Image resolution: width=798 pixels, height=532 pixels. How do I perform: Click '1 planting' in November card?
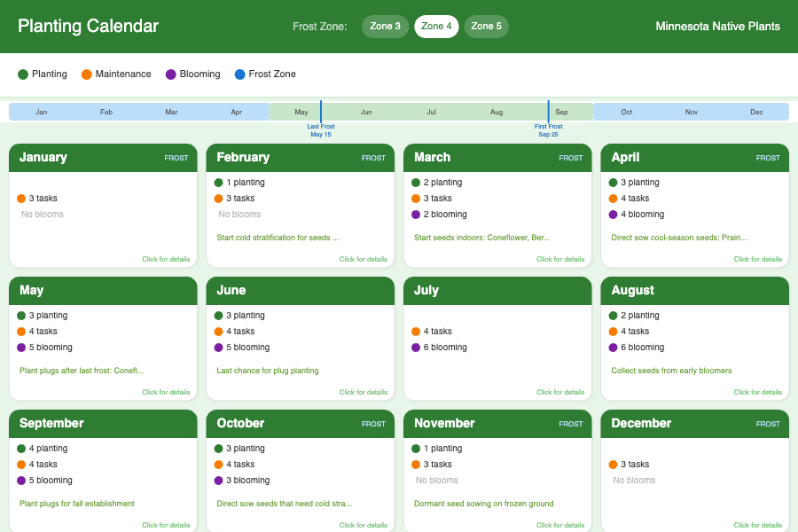click(442, 448)
